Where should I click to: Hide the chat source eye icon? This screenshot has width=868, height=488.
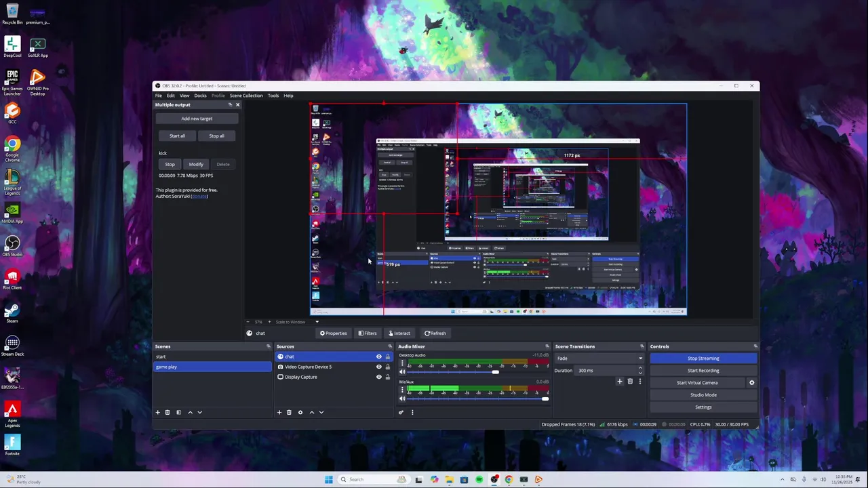click(379, 357)
